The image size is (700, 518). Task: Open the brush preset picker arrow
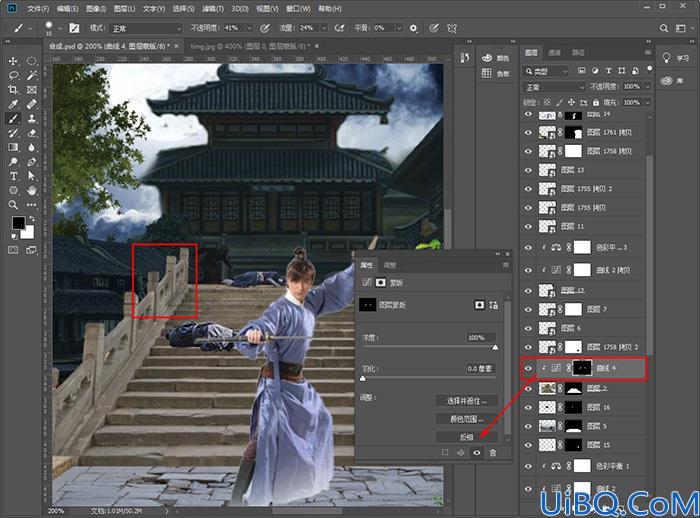(60, 28)
